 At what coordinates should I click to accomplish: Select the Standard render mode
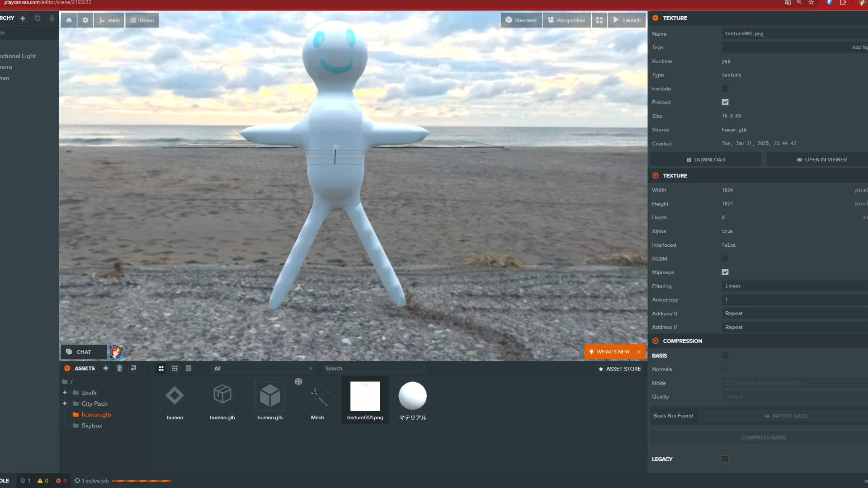(x=521, y=20)
